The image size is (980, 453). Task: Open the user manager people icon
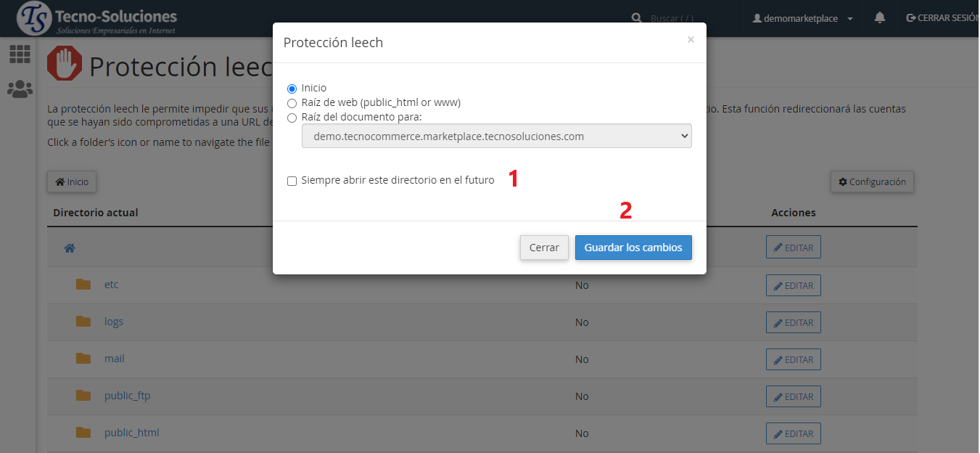coord(20,89)
